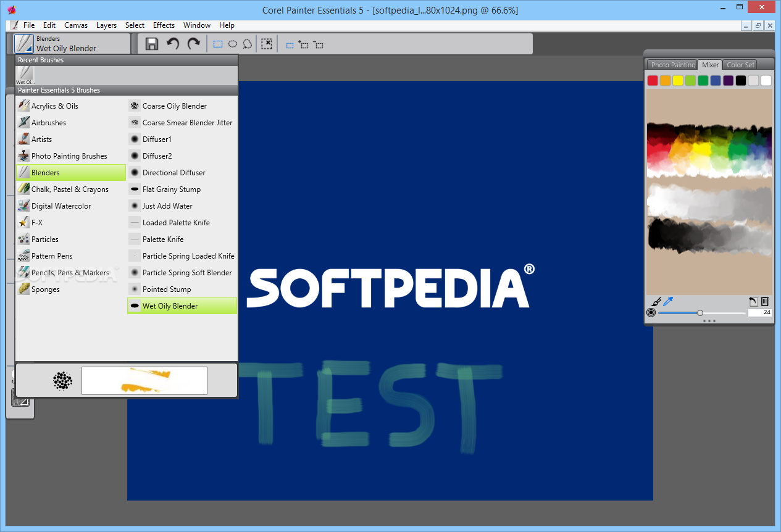This screenshot has width=781, height=532.
Task: Select the Lasso selection tool
Action: tap(248, 44)
